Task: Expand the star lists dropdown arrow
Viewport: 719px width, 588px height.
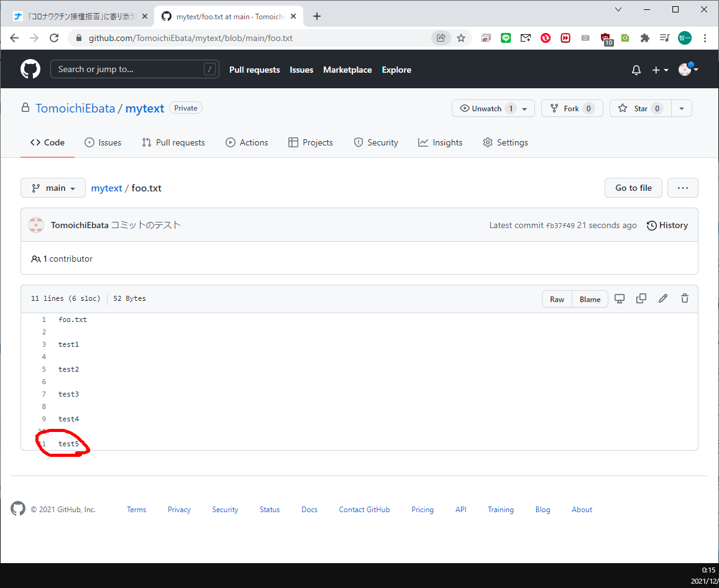Action: tap(682, 109)
